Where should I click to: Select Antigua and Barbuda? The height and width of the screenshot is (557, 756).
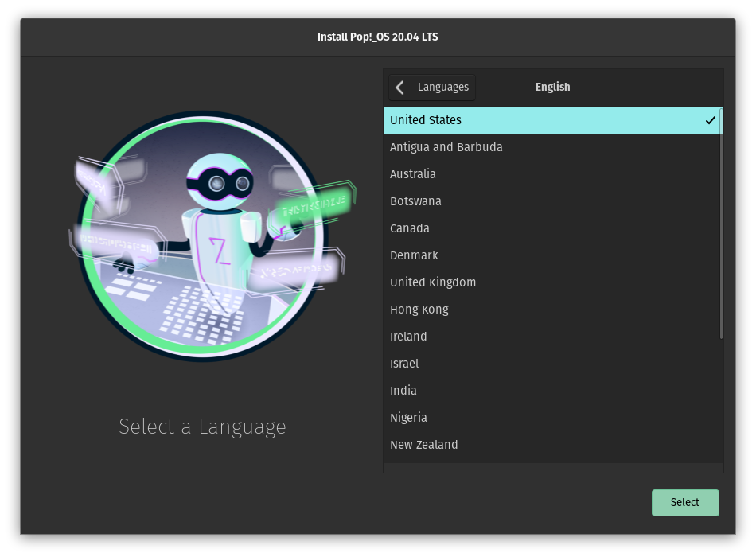552,147
